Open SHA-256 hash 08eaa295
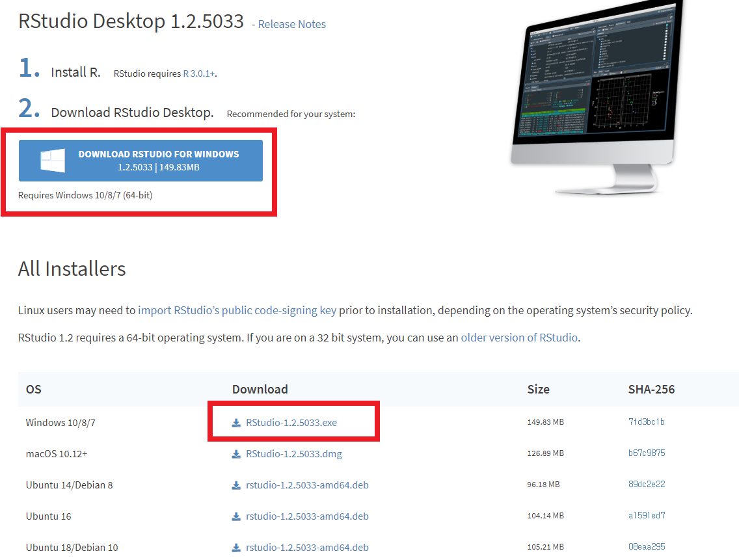This screenshot has height=560, width=739. click(647, 546)
